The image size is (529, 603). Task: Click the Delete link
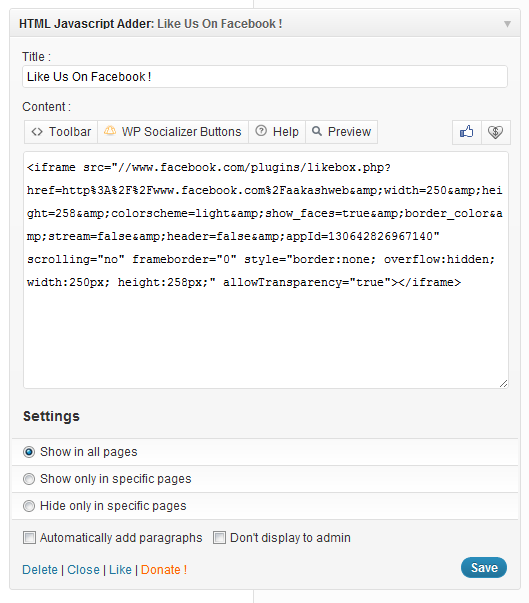[40, 570]
